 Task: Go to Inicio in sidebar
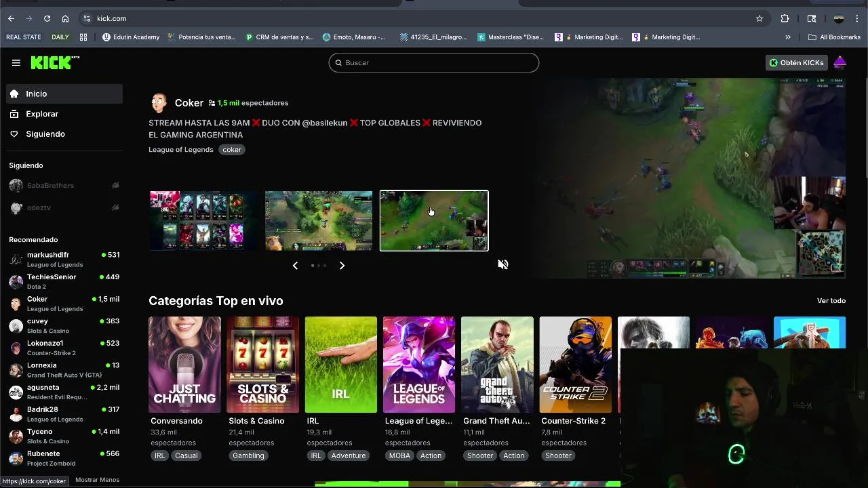pyautogui.click(x=64, y=94)
